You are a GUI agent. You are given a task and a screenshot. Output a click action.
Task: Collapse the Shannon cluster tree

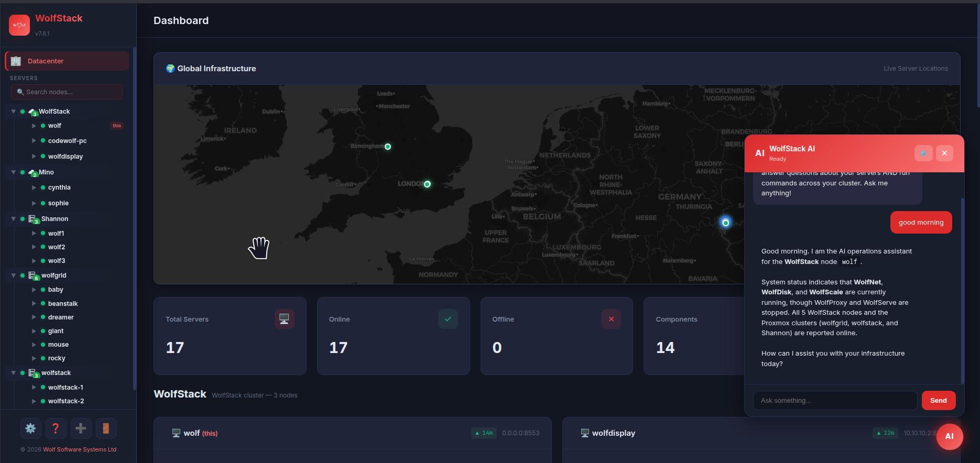click(14, 219)
